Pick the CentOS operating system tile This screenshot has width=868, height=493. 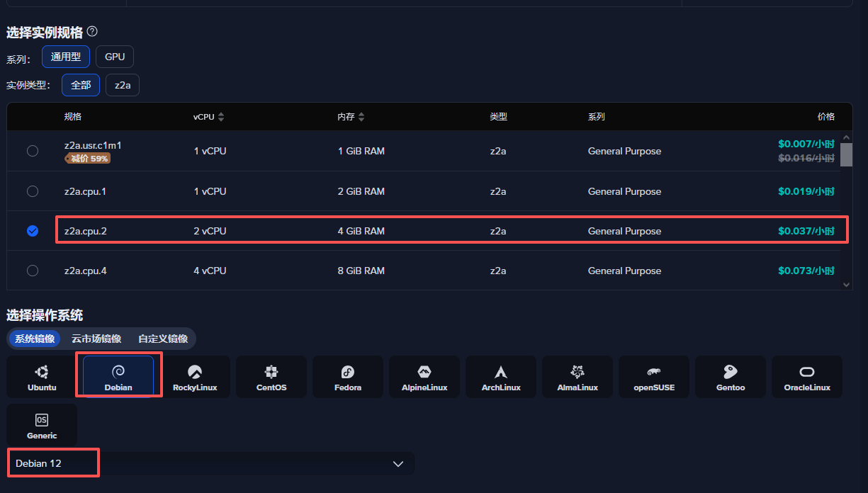click(x=271, y=377)
